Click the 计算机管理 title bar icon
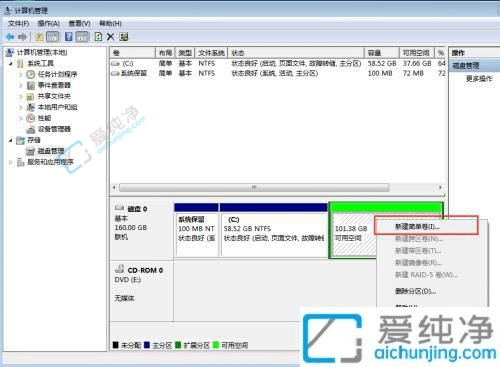 click(9, 11)
